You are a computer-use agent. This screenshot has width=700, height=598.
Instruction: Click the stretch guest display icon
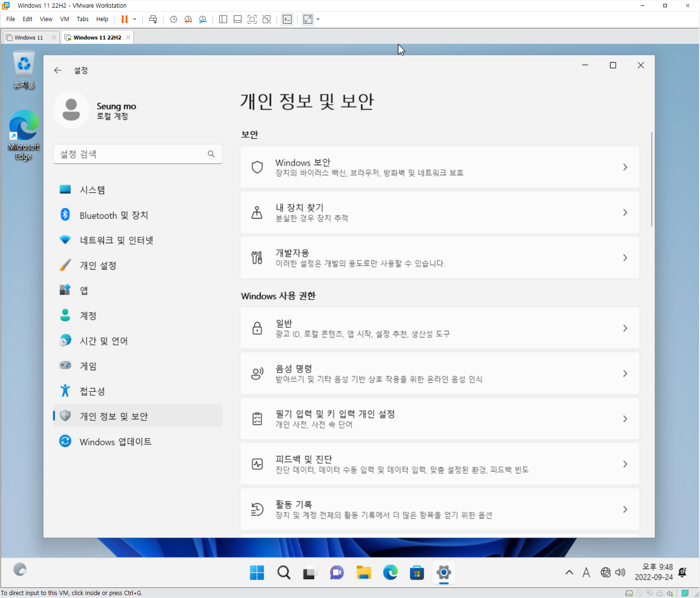pos(308,19)
